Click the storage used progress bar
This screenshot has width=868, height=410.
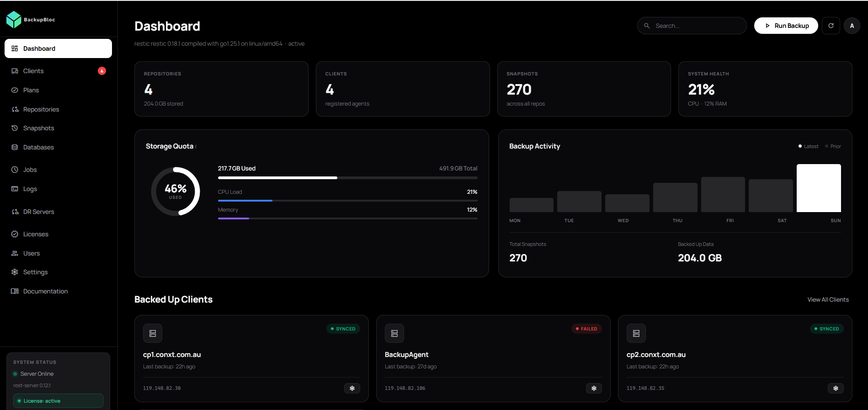point(348,177)
